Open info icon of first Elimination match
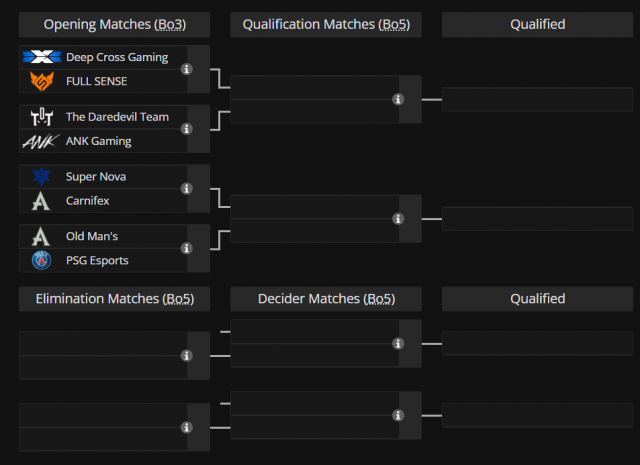Screen dimensions: 640x465 (187, 356)
